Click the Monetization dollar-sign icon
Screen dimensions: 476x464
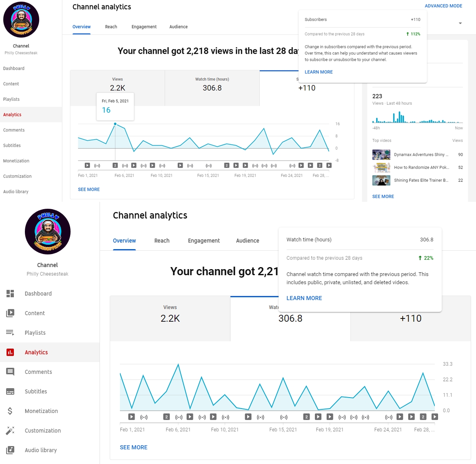click(10, 411)
